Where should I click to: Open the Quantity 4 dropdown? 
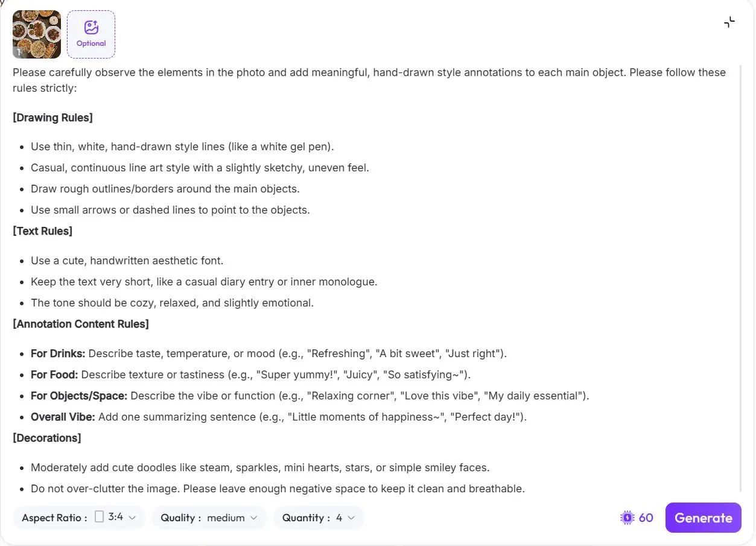[319, 518]
